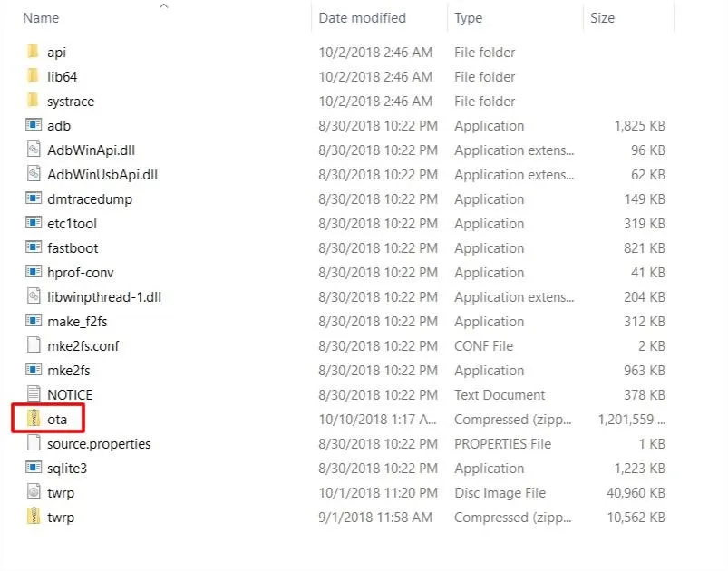Select the systrace folder name
This screenshot has width=728, height=571.
click(x=71, y=102)
